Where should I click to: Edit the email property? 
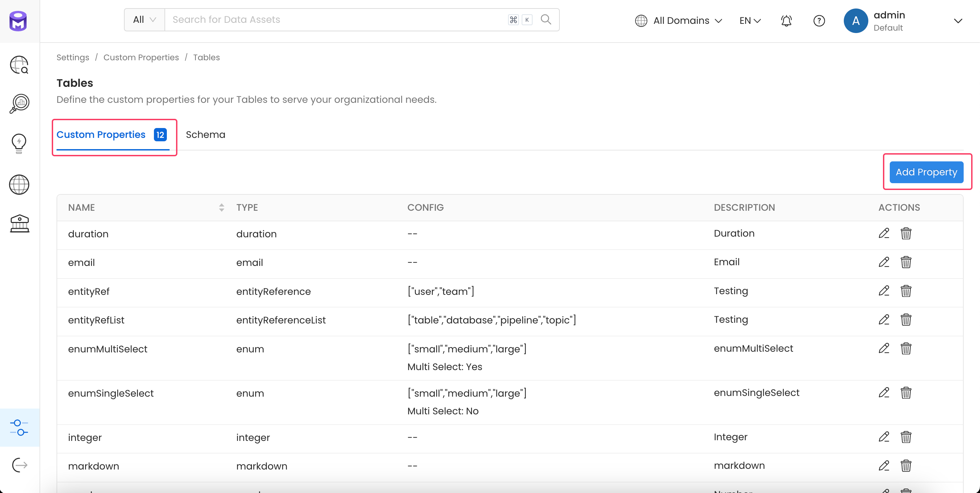click(884, 262)
